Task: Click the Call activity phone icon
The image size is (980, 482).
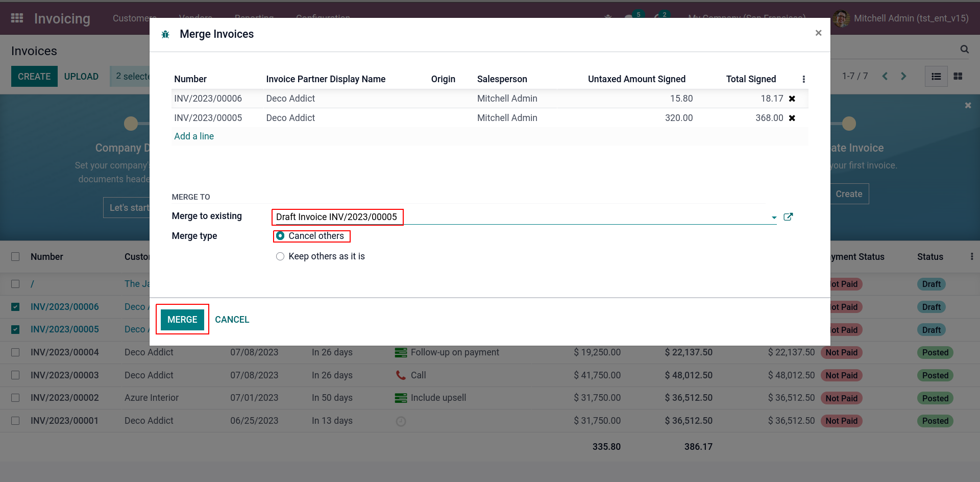Action: 401,375
